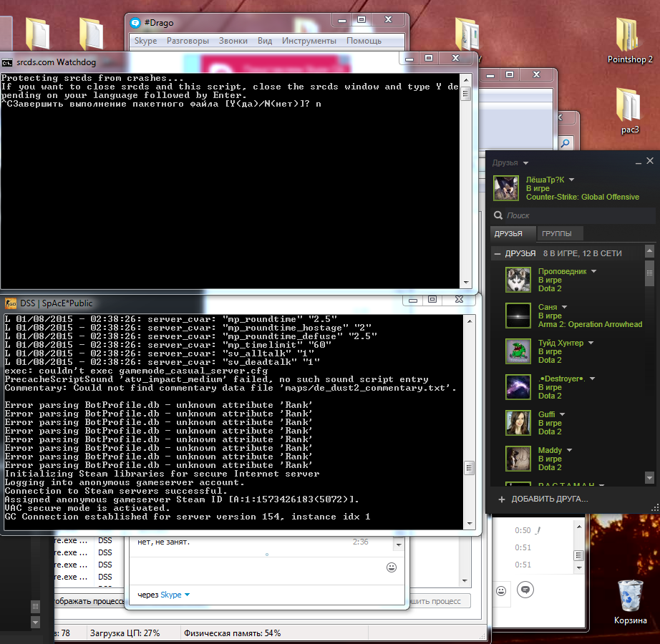The image size is (660, 644).
Task: Open Инструменты menu in Skype
Action: (309, 41)
